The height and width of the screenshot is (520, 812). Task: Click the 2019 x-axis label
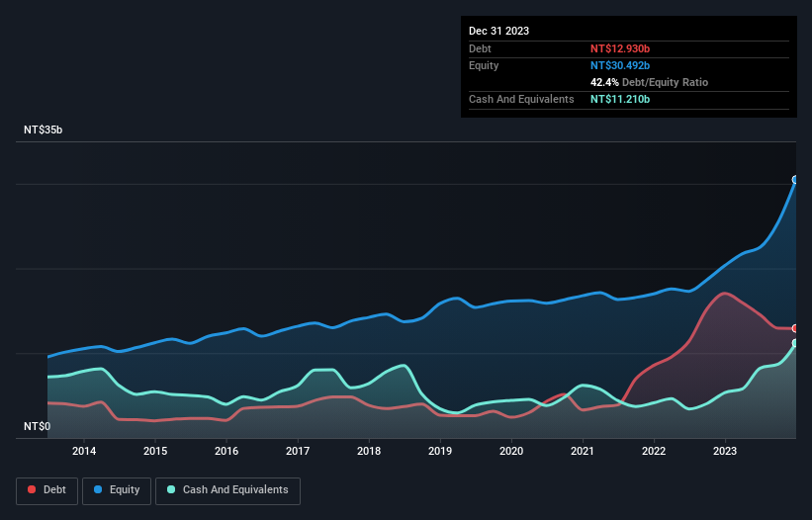pos(440,451)
